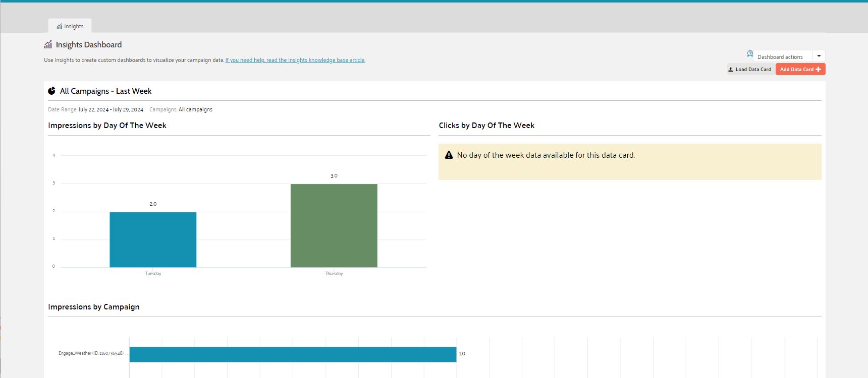Screen dimensions: 868x378
Task: Open the Dashboard actions dropdown arrow
Action: pos(819,56)
